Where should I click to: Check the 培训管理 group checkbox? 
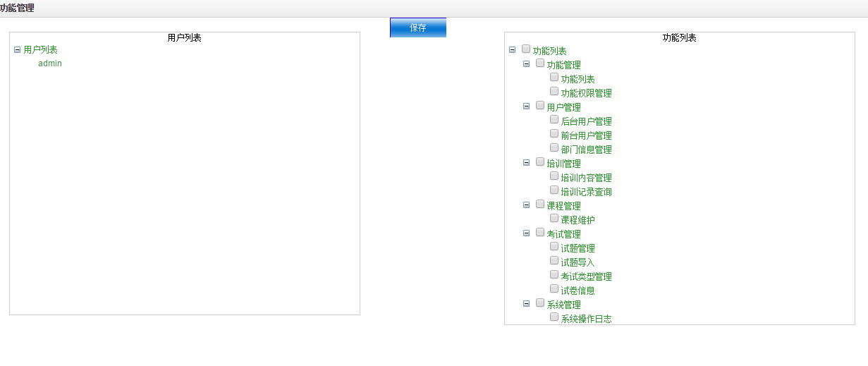pos(540,162)
